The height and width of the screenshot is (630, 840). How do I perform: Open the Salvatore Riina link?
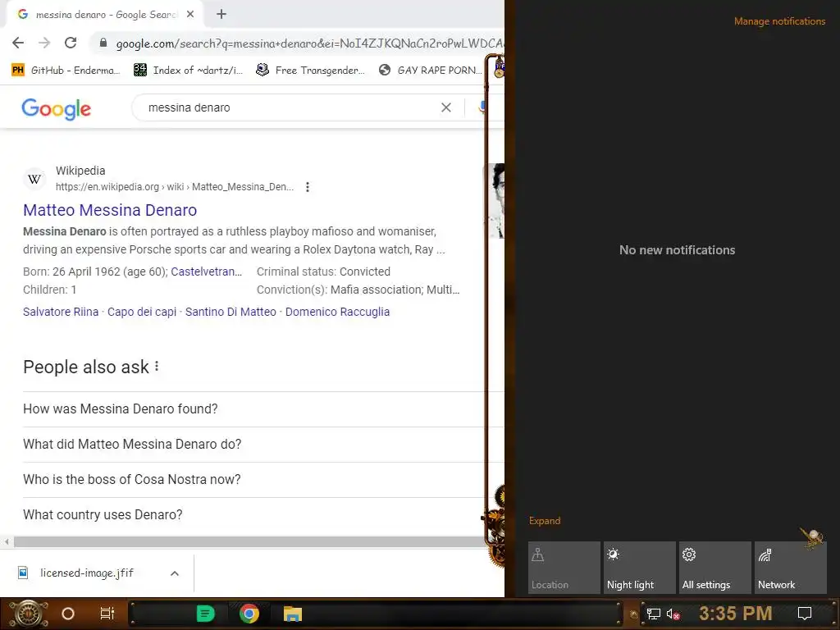[x=61, y=312]
